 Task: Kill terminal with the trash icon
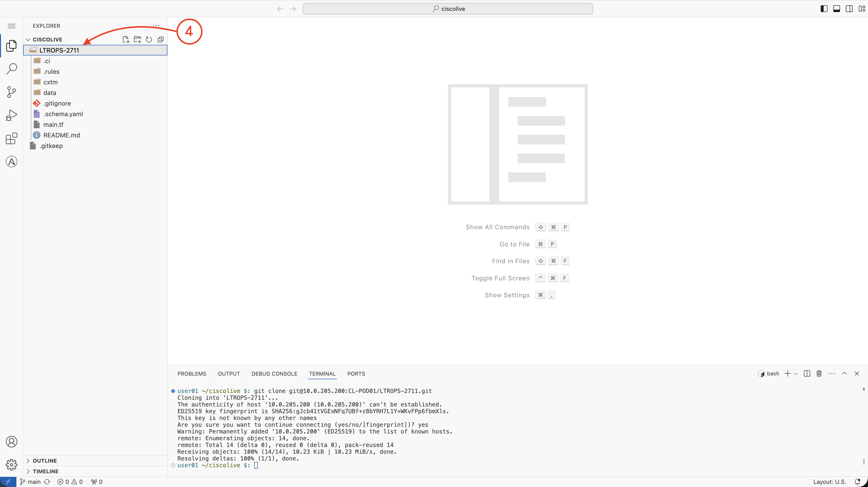tap(819, 373)
